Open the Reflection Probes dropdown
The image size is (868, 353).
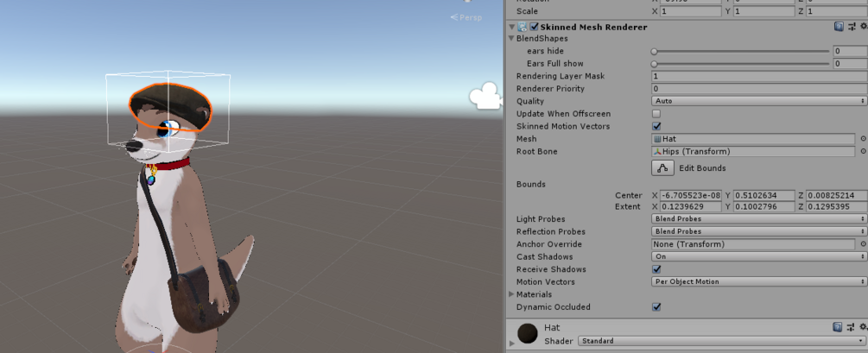[x=759, y=232]
